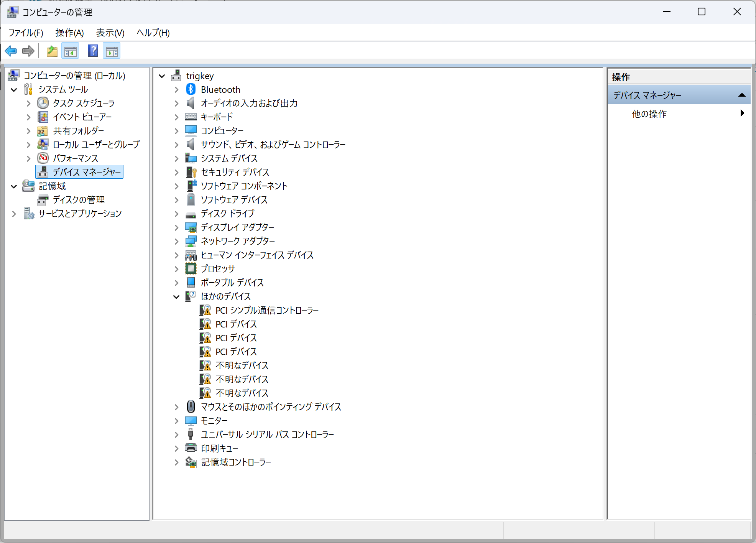Click the 共有フォルダー icon

42,131
